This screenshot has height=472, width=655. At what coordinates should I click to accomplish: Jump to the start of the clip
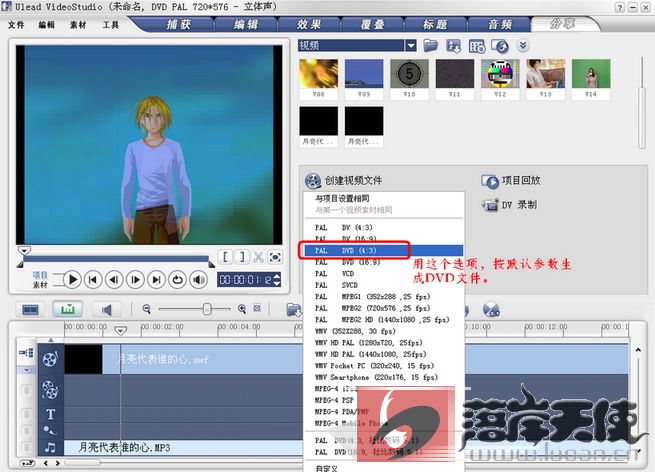(x=93, y=279)
